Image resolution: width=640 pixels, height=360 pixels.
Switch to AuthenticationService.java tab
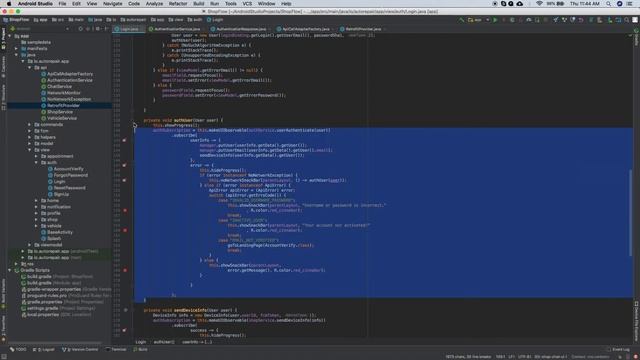click(x=177, y=29)
